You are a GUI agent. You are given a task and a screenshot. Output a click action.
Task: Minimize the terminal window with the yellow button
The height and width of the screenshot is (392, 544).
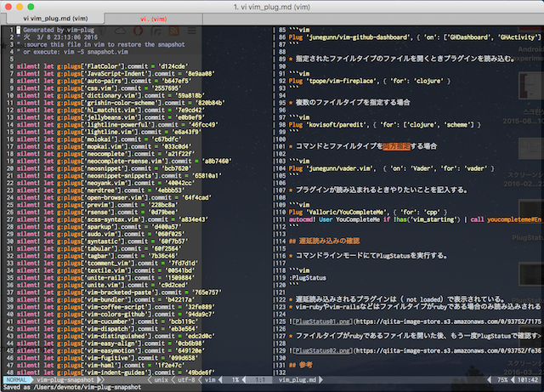[x=20, y=7]
